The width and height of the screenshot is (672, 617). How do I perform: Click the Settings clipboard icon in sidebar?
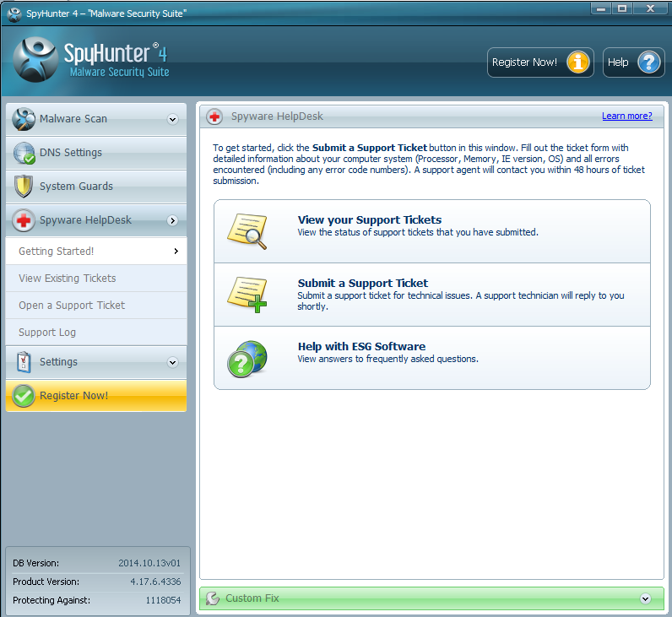tap(24, 362)
